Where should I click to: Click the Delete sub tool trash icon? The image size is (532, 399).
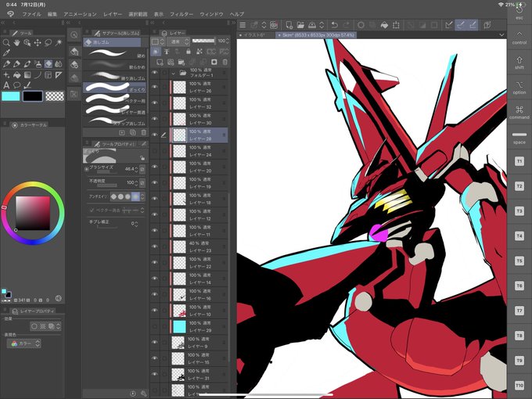point(143,133)
